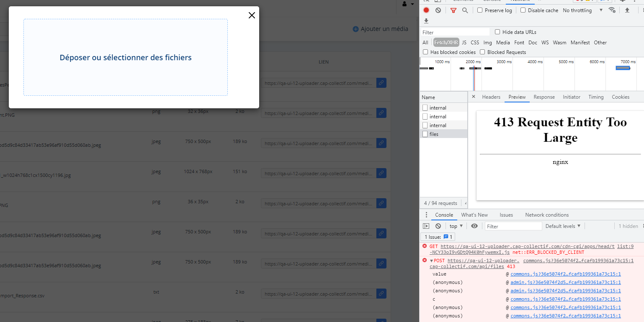The height and width of the screenshot is (322, 644).
Task: Open the JavaScript context dropdown labeled top
Action: 455,226
